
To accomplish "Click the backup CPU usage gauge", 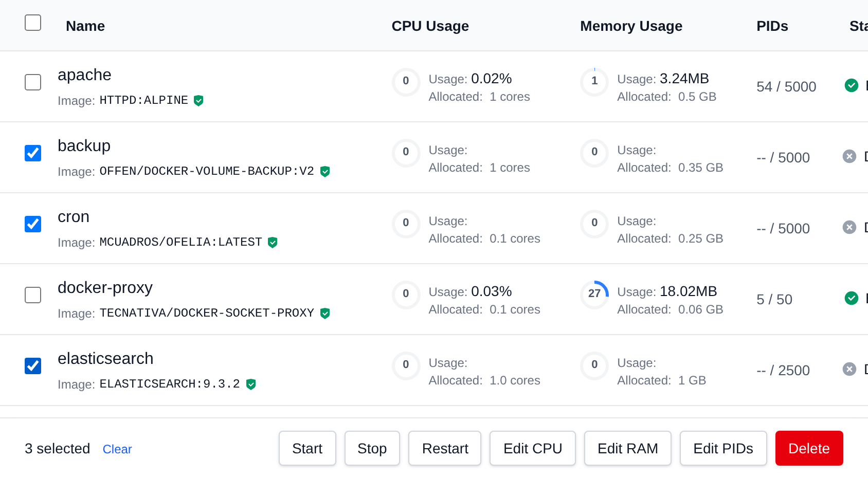I will pos(406,153).
